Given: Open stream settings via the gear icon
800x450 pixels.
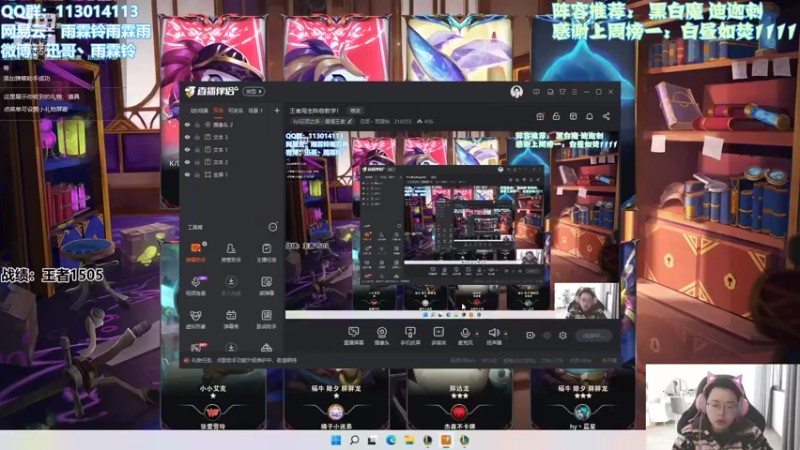Looking at the screenshot, I should pos(563,335).
